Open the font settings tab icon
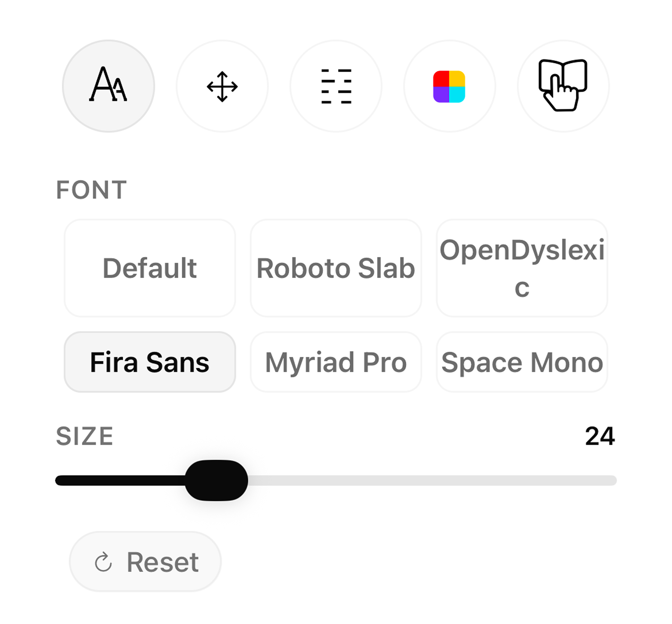Image resolution: width=672 pixels, height=624 pixels. click(x=108, y=86)
